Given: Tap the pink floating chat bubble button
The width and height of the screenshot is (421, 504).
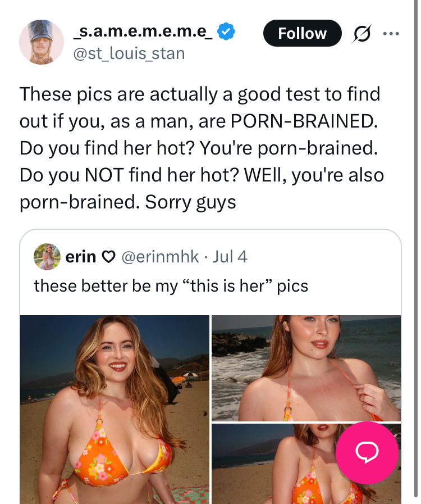Looking at the screenshot, I should (367, 453).
